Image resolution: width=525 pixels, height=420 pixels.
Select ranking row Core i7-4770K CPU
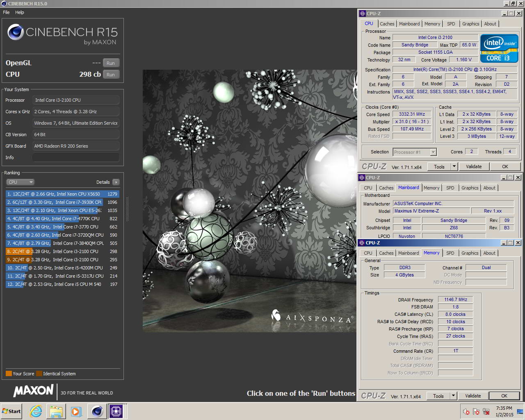click(62, 219)
